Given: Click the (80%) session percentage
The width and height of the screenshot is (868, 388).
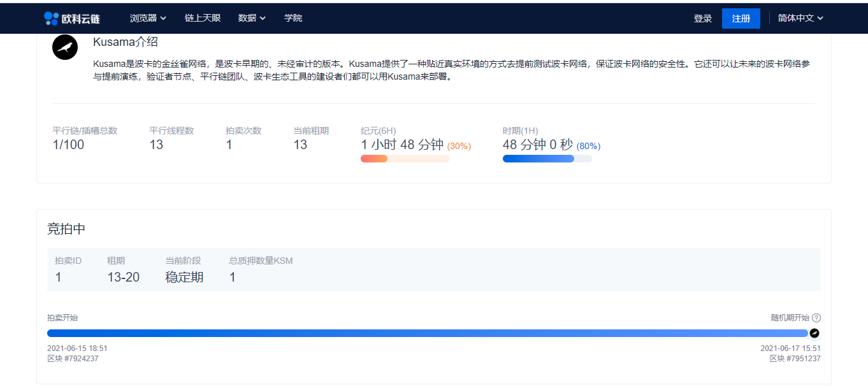Looking at the screenshot, I should [588, 146].
